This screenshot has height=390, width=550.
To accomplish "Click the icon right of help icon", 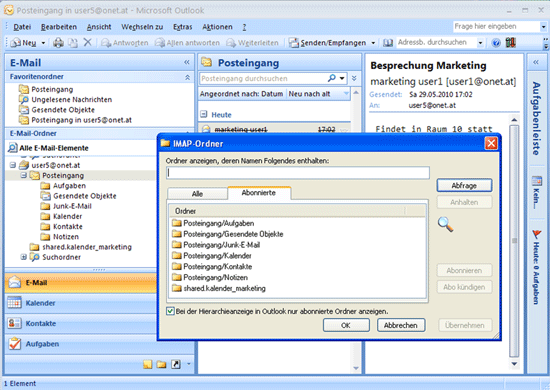I will tap(510, 43).
